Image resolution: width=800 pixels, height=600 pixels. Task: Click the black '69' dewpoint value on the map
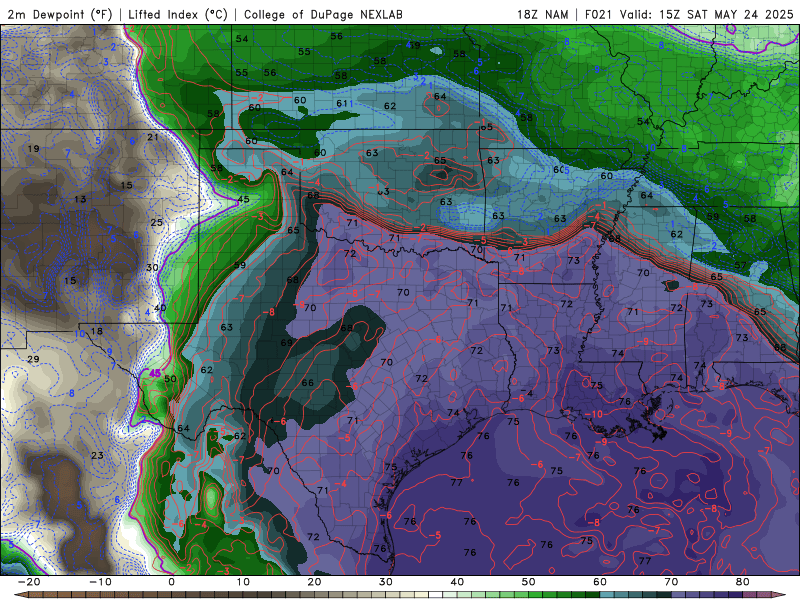point(286,343)
